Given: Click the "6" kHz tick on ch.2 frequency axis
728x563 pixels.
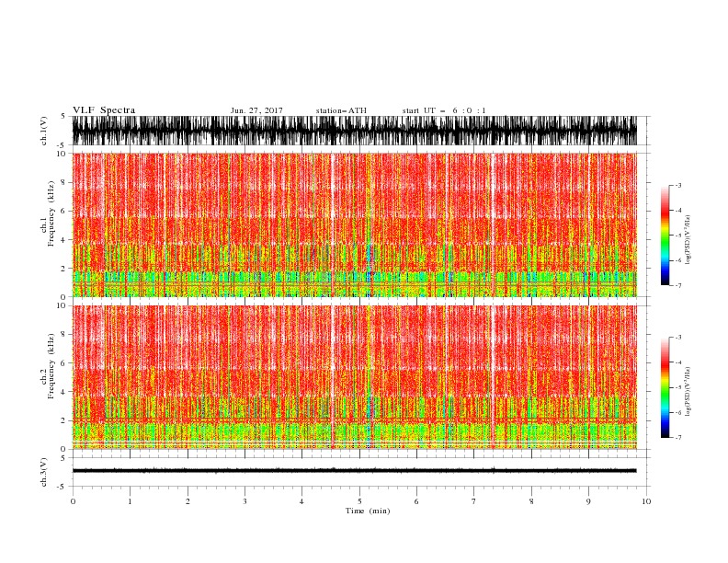Looking at the screenshot, I should point(64,363).
